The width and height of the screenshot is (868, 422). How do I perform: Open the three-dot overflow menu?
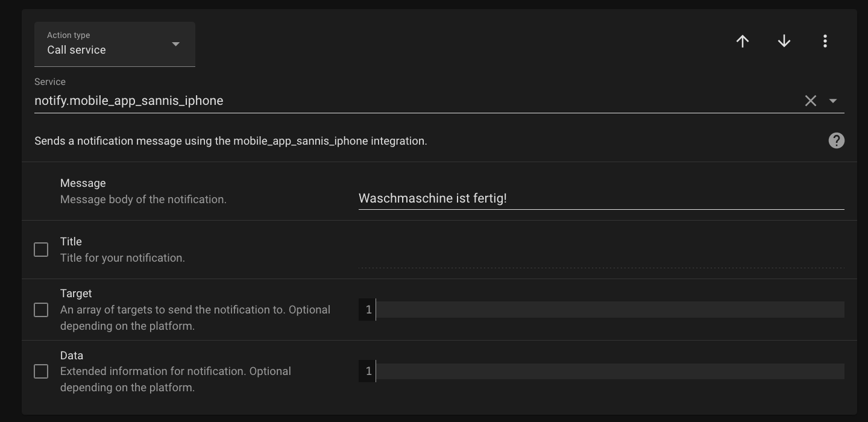[825, 41]
